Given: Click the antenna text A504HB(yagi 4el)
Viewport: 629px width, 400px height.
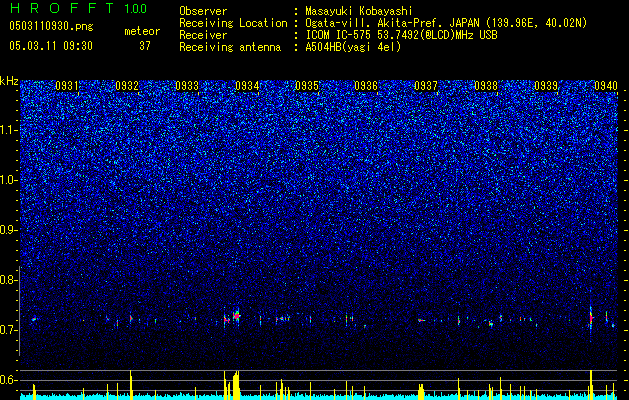Looking at the screenshot, I should (353, 47).
